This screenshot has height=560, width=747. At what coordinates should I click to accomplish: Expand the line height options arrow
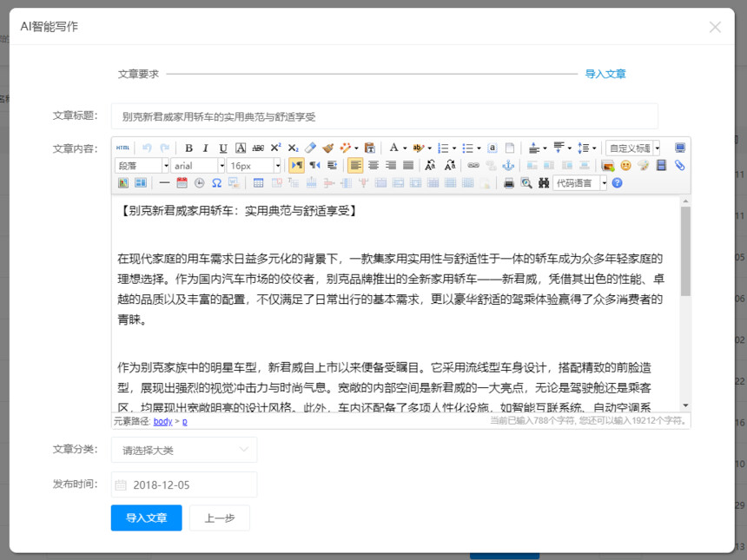point(594,148)
